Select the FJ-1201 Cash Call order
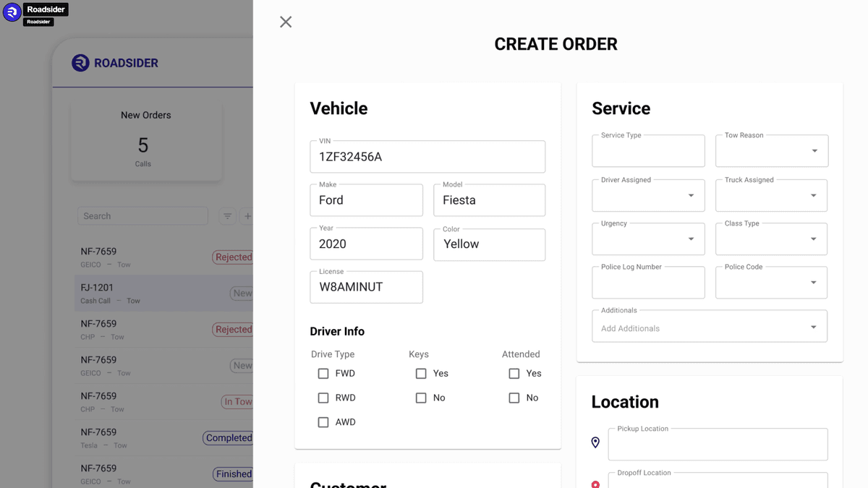The height and width of the screenshot is (488, 868). click(145, 293)
